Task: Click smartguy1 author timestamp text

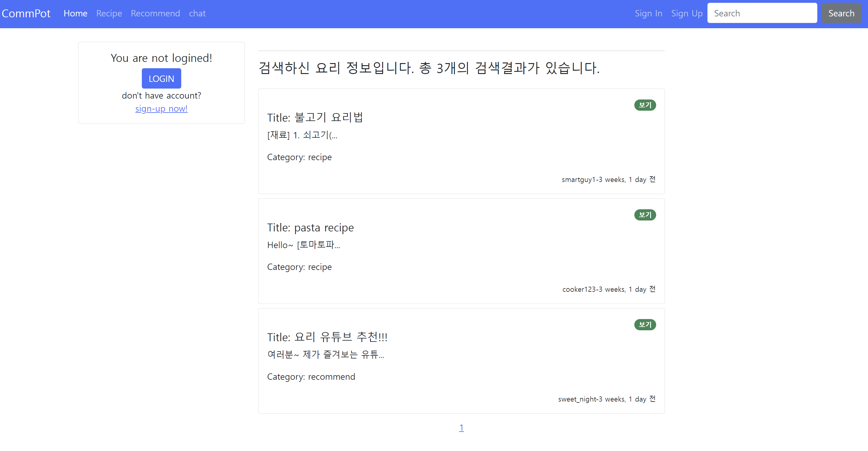Action: tap(608, 180)
